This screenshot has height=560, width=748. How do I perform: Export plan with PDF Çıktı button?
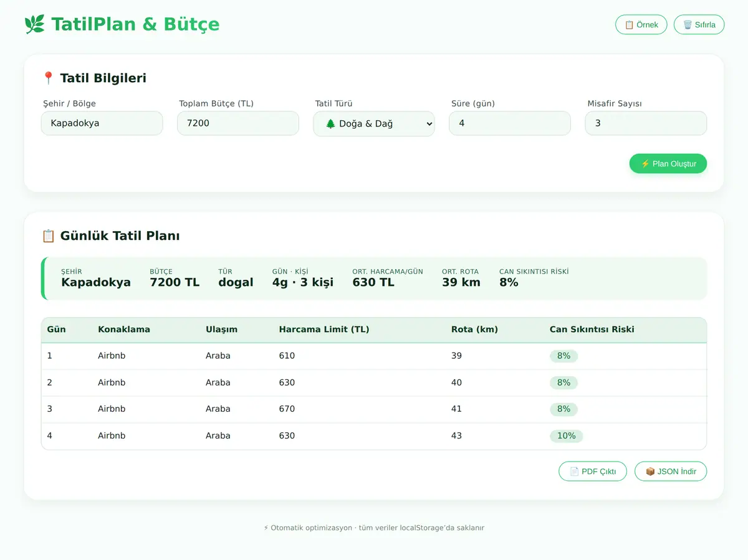click(x=593, y=472)
